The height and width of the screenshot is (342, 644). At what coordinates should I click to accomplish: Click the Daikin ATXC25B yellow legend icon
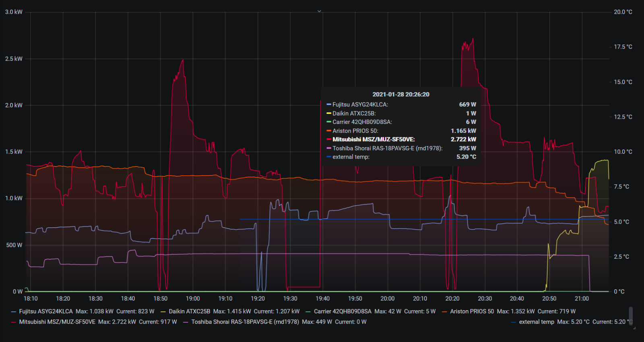pos(163,311)
